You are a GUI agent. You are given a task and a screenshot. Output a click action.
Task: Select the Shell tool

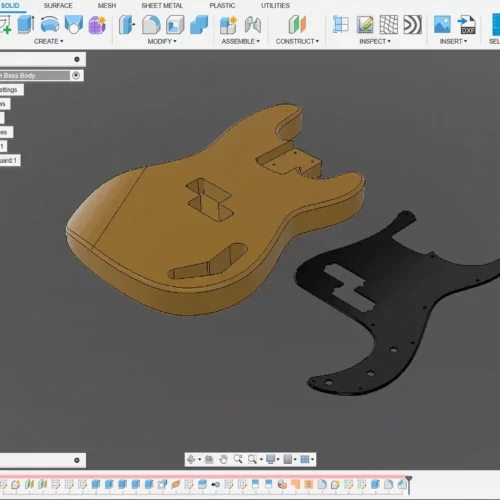click(175, 24)
